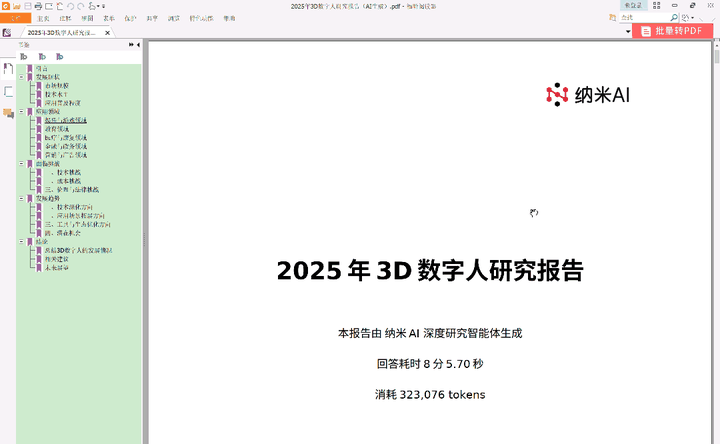Click the magnifier icon in search box
The image size is (720, 444).
click(x=674, y=17)
